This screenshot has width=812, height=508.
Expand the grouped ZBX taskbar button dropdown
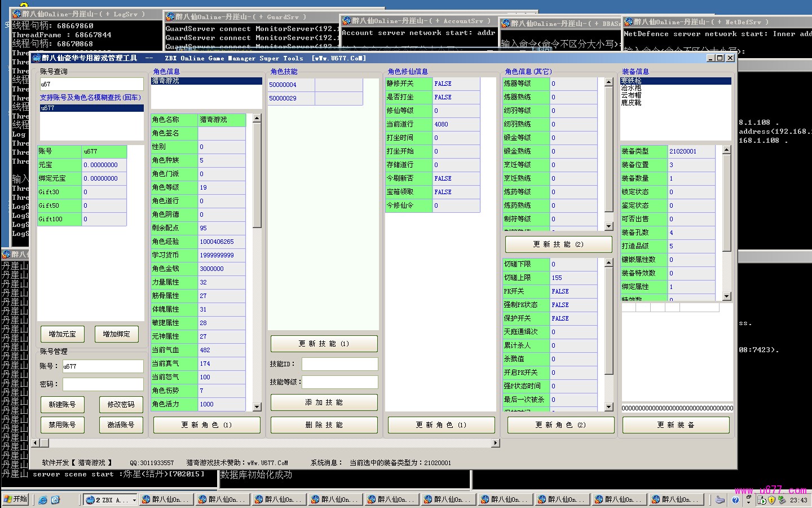tap(134, 500)
